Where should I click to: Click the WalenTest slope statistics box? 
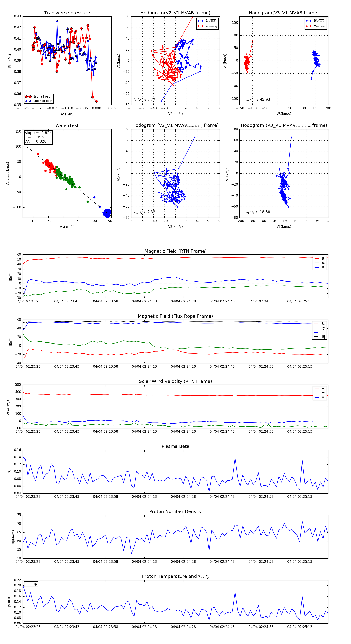[38, 137]
